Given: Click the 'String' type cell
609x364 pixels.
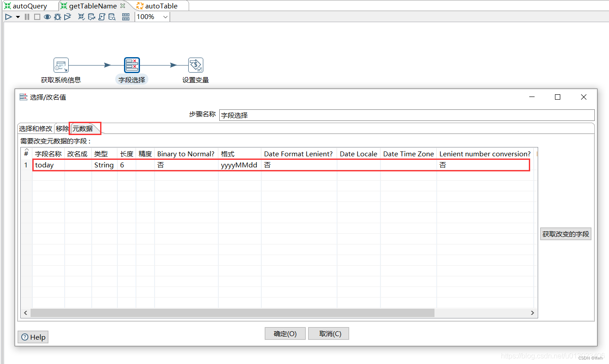Looking at the screenshot, I should (x=104, y=165).
